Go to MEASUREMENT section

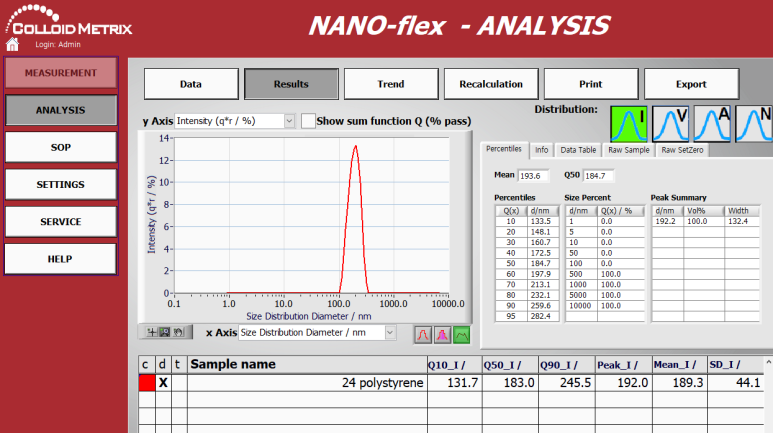click(x=61, y=73)
